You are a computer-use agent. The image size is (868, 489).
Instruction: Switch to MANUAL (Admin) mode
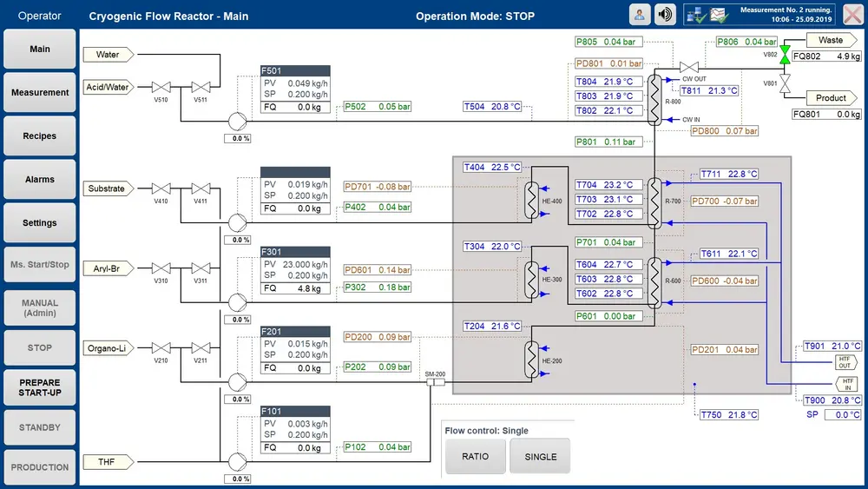pos(40,308)
